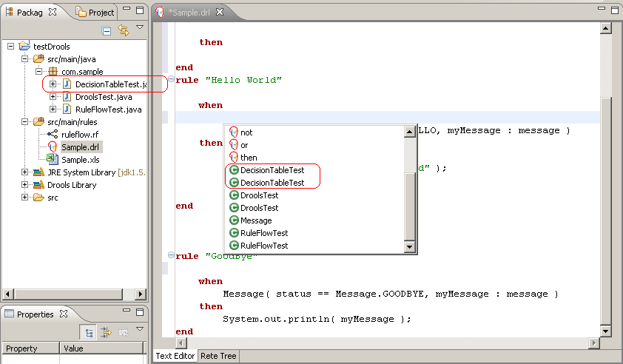Open ruleflow.rf file
The height and width of the screenshot is (364, 623).
[80, 135]
